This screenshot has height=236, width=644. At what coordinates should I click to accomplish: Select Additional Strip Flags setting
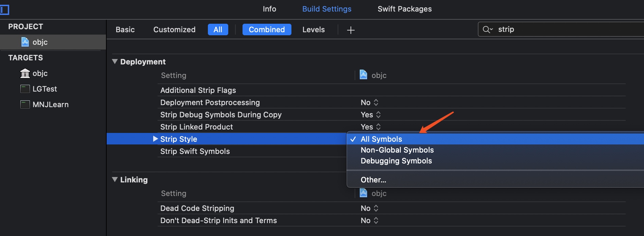click(x=198, y=90)
